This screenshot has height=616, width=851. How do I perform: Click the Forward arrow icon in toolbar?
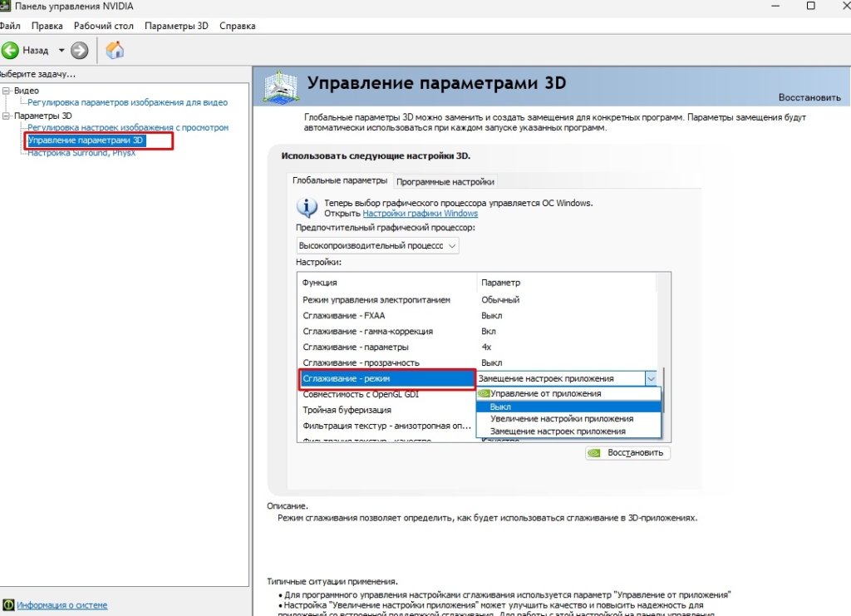(79, 51)
